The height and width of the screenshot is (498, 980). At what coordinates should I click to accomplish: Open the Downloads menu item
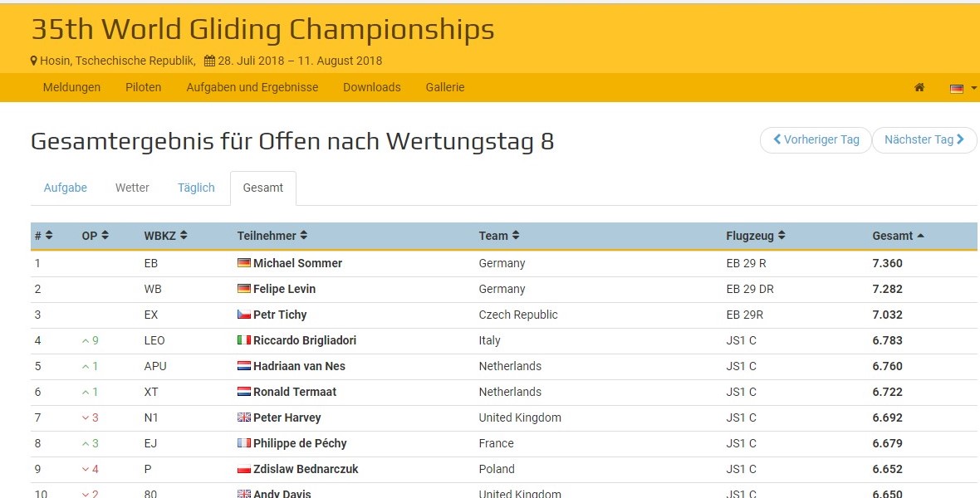pos(371,87)
